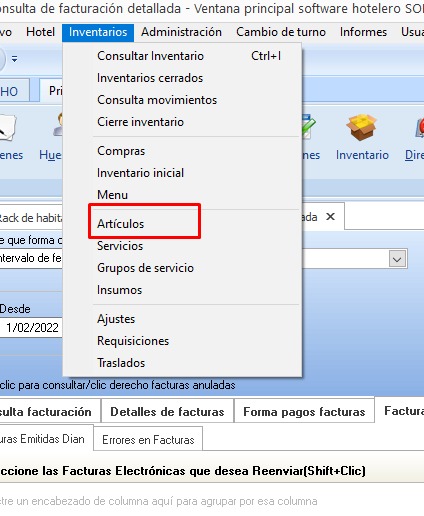Open the Cambio de turno menu

click(x=281, y=32)
